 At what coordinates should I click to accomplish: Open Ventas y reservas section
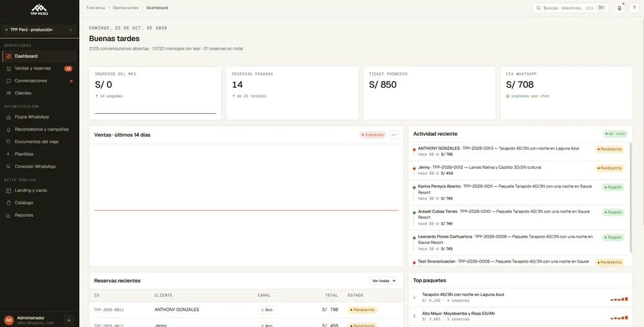pyautogui.click(x=39, y=68)
